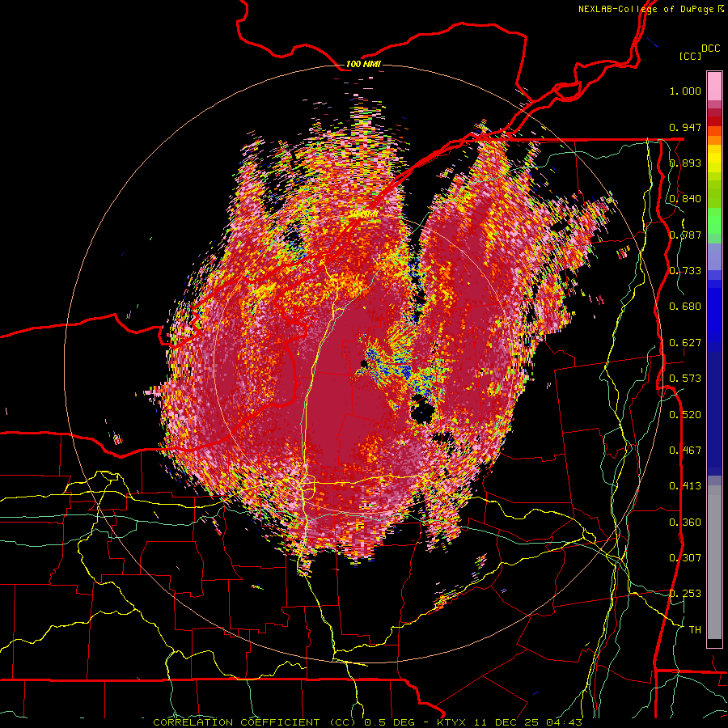This screenshot has width=728, height=728.
Task: Click the 0.733 scale value
Action: 685,271
